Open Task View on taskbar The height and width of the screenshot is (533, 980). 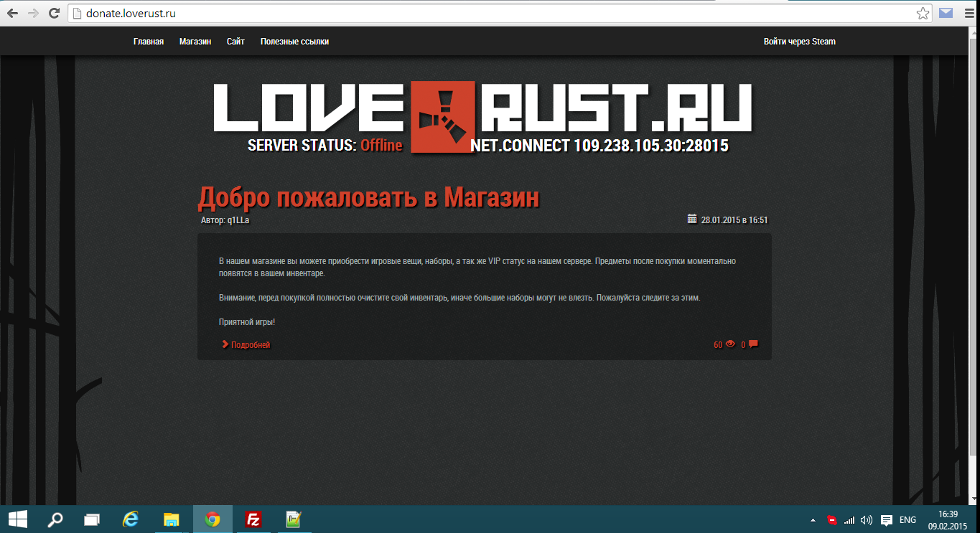tap(92, 519)
